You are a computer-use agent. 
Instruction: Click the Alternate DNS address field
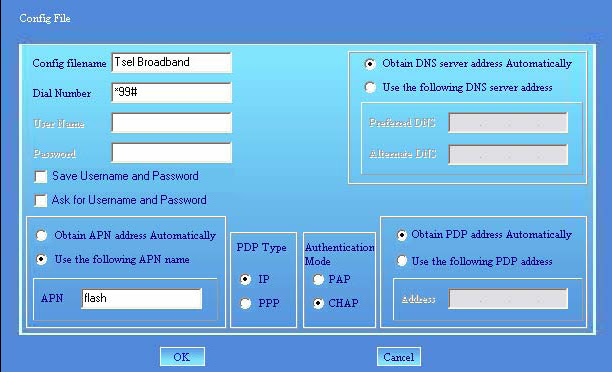click(x=508, y=154)
